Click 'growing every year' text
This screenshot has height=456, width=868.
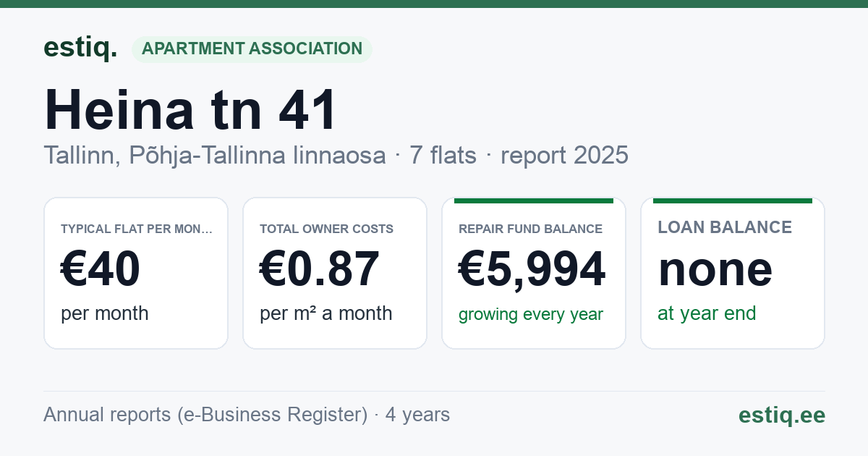[x=531, y=315]
